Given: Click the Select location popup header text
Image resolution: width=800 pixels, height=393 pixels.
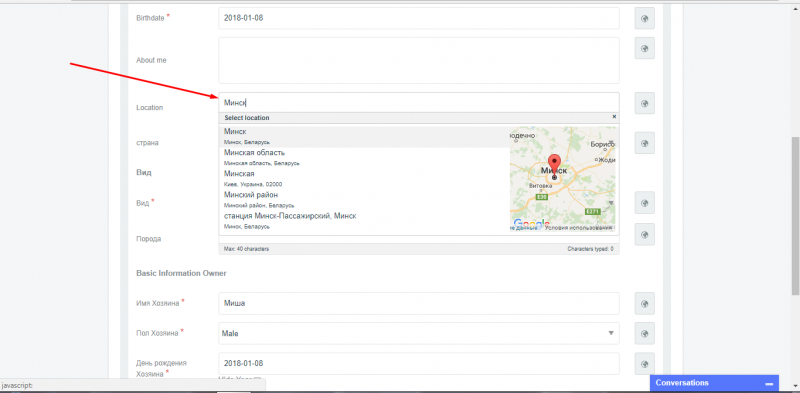Looking at the screenshot, I should 247,117.
